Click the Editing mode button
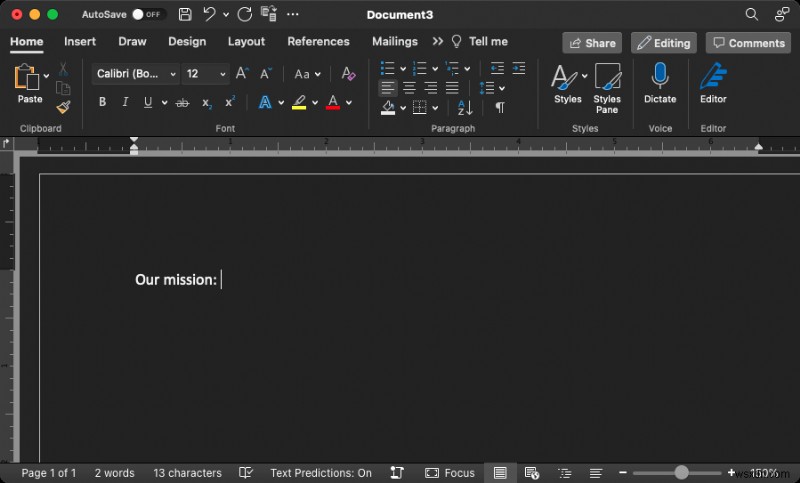The height and width of the screenshot is (483, 800). (x=664, y=43)
